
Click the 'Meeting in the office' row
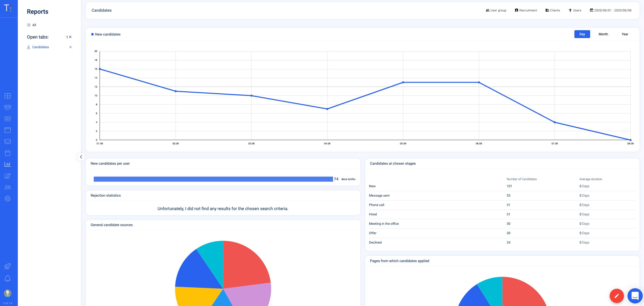pyautogui.click(x=502, y=224)
